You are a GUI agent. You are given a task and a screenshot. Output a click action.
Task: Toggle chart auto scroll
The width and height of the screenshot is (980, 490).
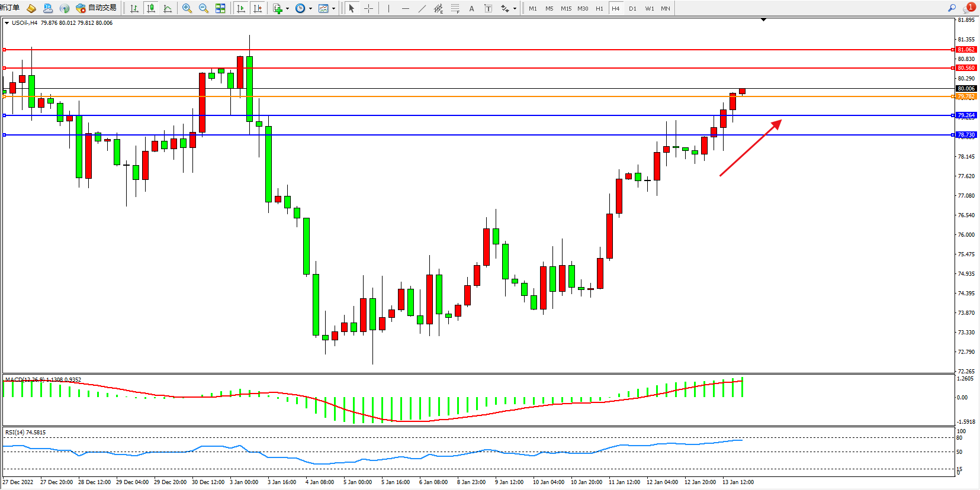pos(241,8)
